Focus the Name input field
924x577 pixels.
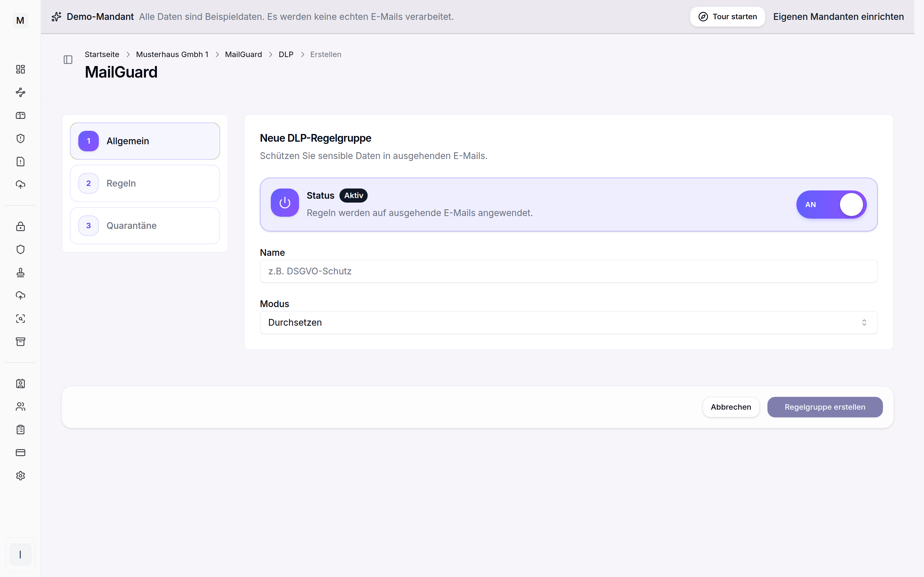(569, 271)
